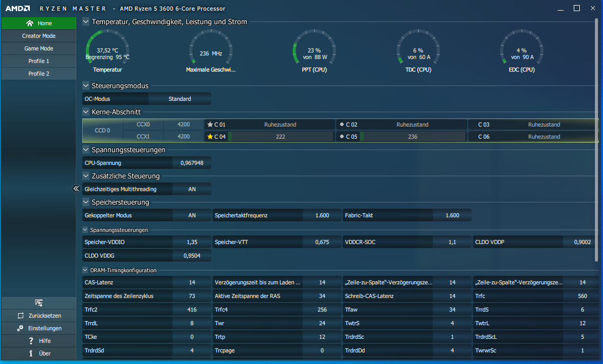
Task: Click the C 05 core speed bar
Action: [413, 137]
